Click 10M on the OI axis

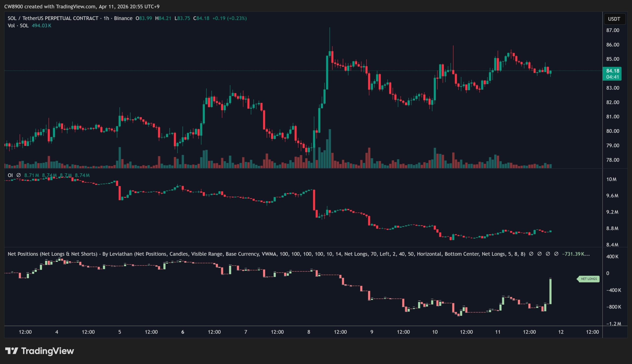click(x=611, y=179)
